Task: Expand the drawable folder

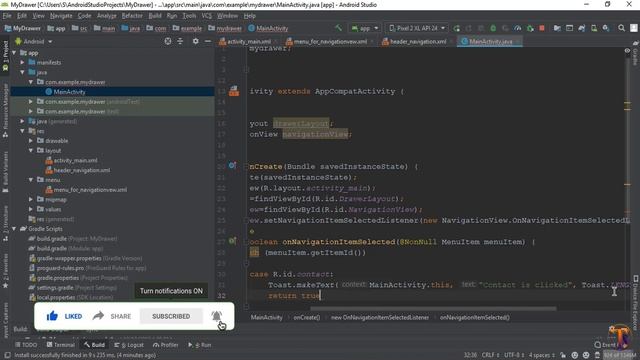Action: [31, 141]
